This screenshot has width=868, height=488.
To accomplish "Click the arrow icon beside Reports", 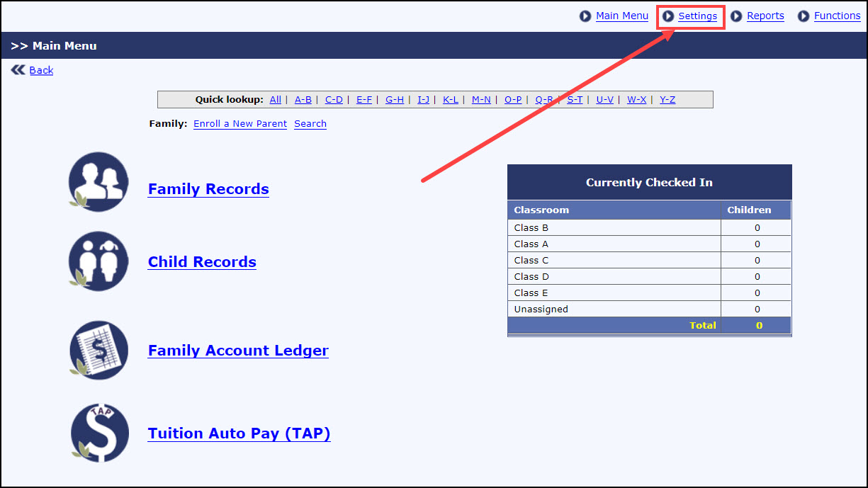I will pos(736,16).
